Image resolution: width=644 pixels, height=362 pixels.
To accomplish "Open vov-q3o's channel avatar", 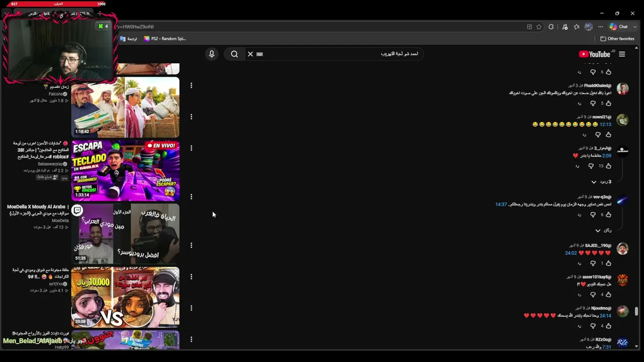I will pyautogui.click(x=623, y=201).
